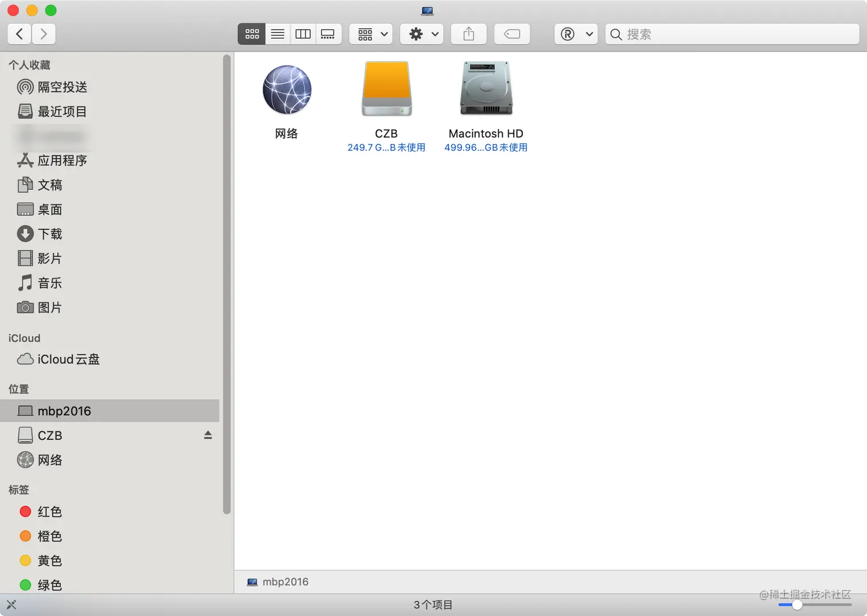Click the sidebar vertical scrollbar
The height and width of the screenshot is (616, 867).
pyautogui.click(x=226, y=284)
